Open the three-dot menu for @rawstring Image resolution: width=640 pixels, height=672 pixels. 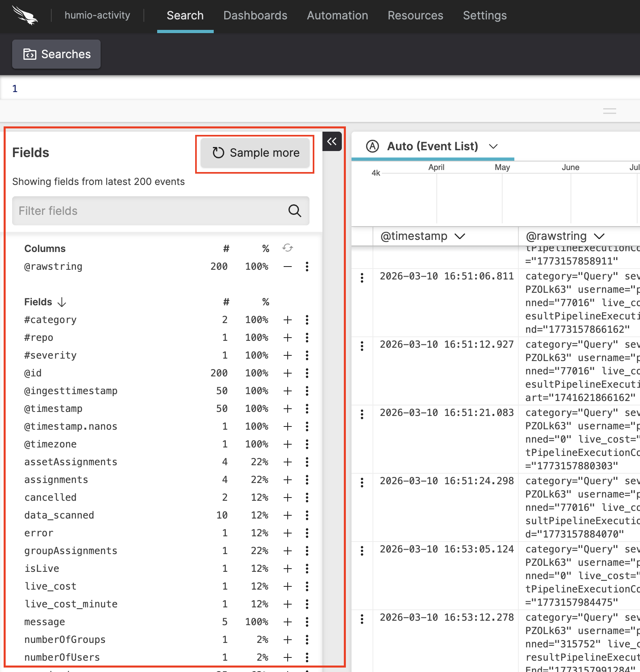tap(307, 267)
